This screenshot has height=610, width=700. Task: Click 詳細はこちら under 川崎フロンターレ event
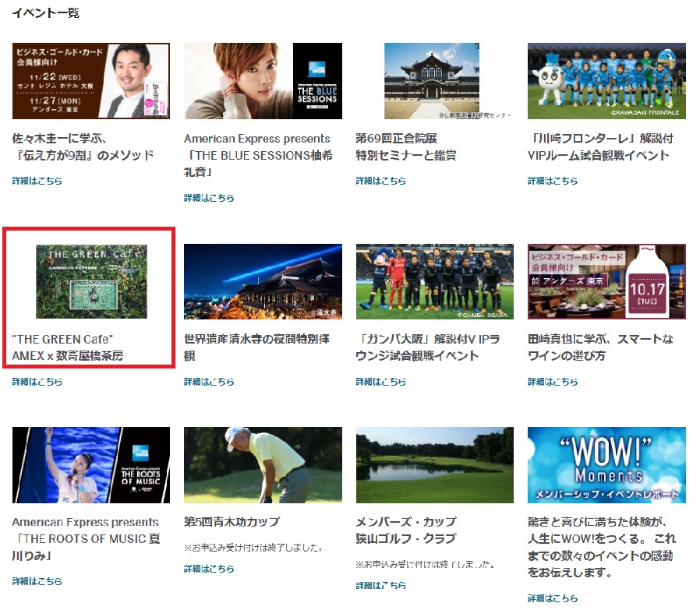(553, 181)
